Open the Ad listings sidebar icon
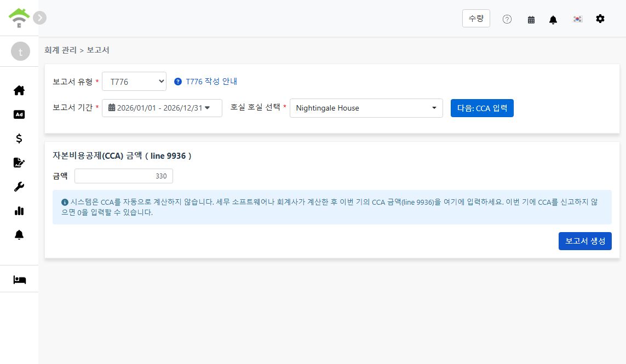Screen dimensions: 626x364 pos(19,114)
